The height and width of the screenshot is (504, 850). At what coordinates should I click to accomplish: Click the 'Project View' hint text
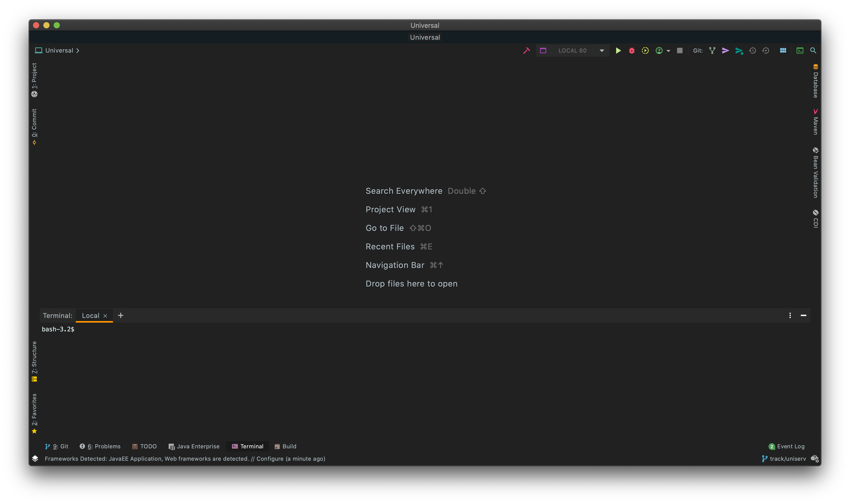[390, 209]
